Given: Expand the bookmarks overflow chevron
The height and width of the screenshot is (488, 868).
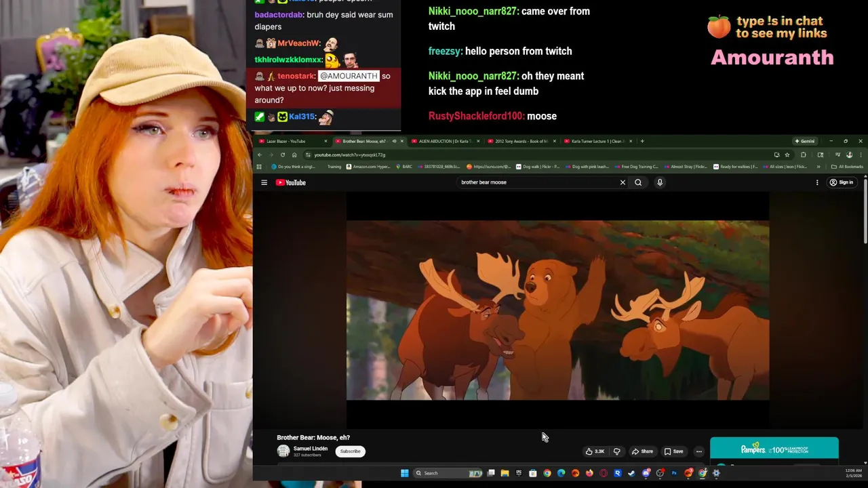Looking at the screenshot, I should [818, 167].
